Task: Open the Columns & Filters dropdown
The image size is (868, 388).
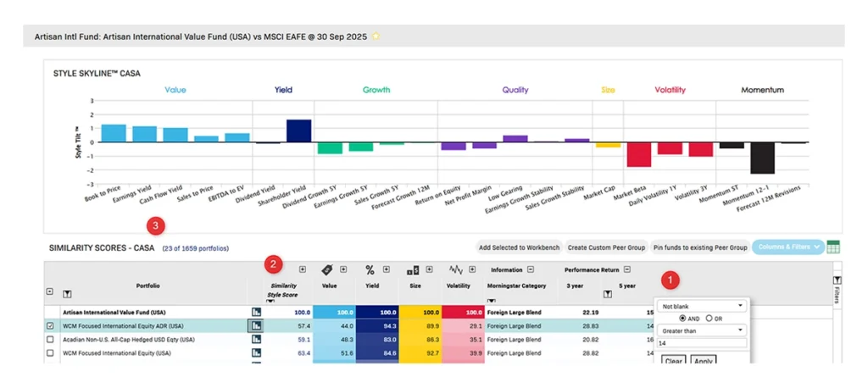Action: (787, 247)
